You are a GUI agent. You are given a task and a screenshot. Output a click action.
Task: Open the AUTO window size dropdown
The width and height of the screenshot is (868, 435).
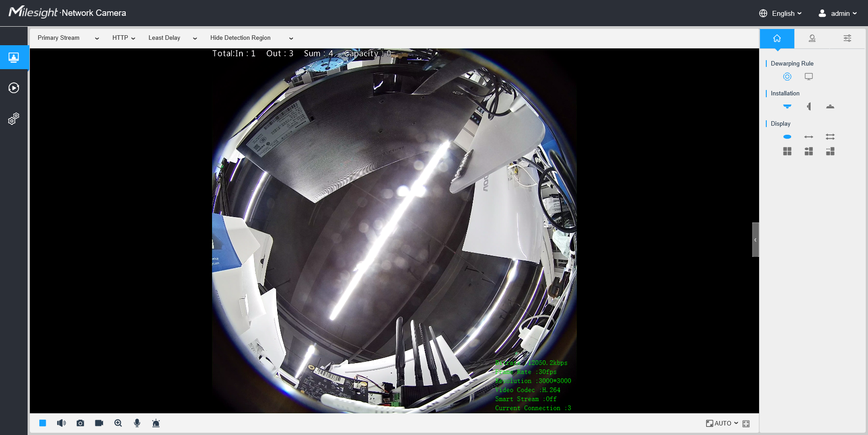pyautogui.click(x=722, y=423)
